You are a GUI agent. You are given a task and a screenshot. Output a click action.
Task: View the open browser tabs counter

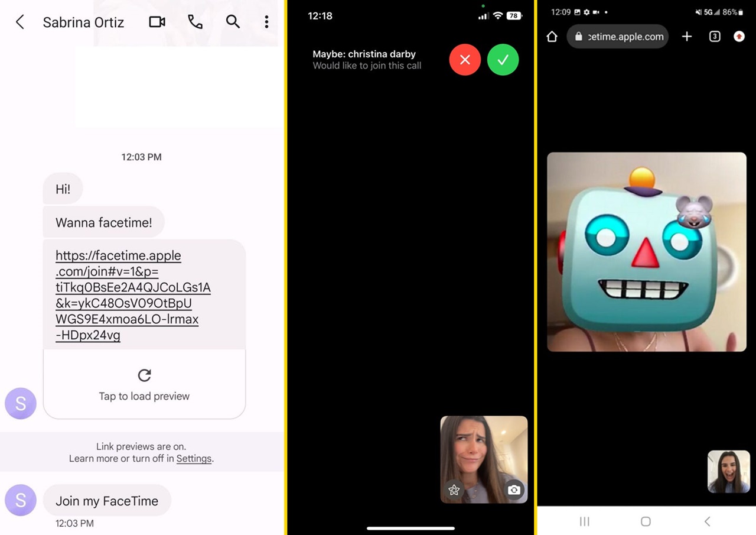(715, 37)
